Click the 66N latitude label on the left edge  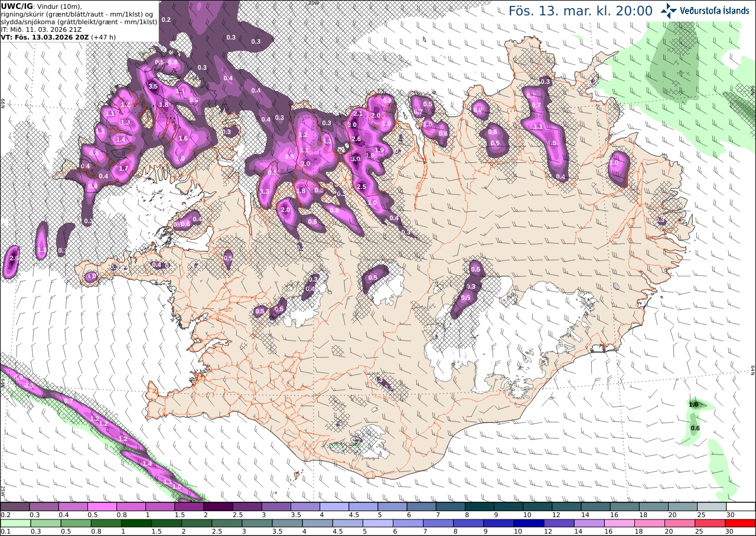2,104
